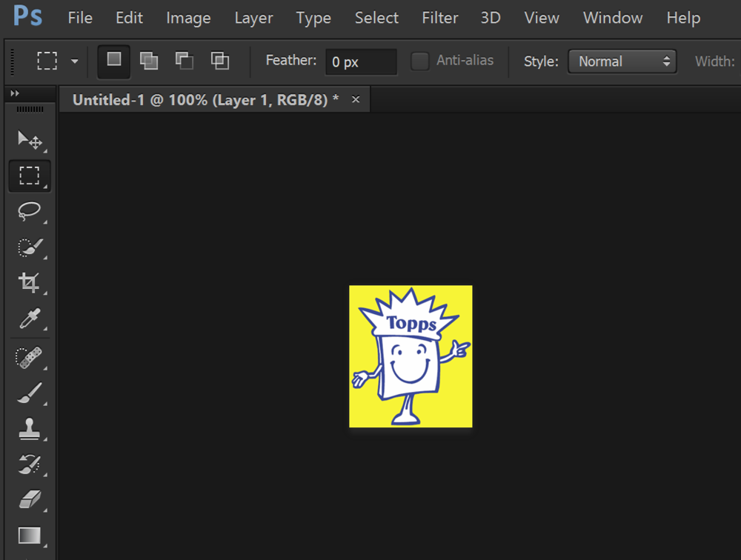
Task: Click the Feather value field
Action: click(x=361, y=61)
